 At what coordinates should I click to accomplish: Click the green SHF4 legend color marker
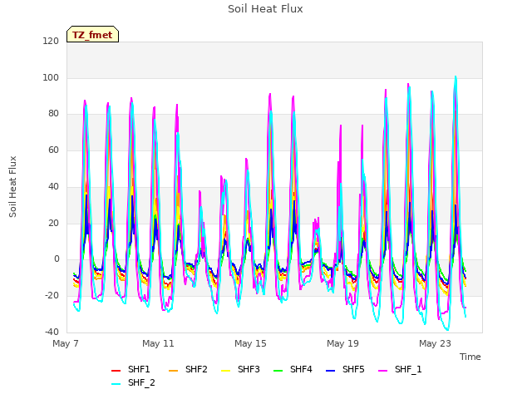coord(278,371)
